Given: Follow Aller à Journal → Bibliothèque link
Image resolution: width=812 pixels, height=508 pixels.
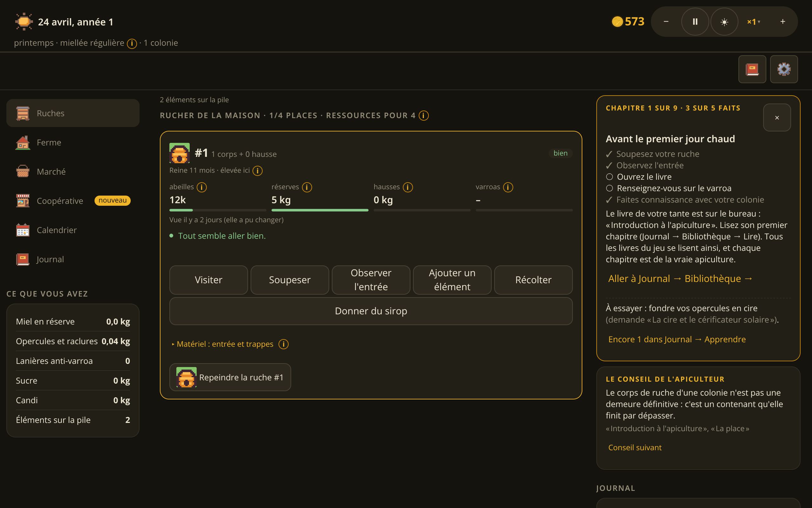Looking at the screenshot, I should [680, 278].
